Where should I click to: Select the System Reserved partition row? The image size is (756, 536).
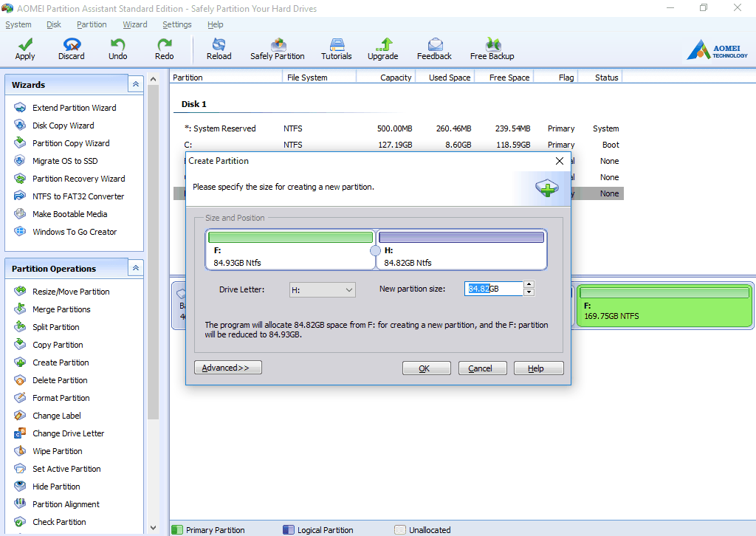[x=398, y=128]
